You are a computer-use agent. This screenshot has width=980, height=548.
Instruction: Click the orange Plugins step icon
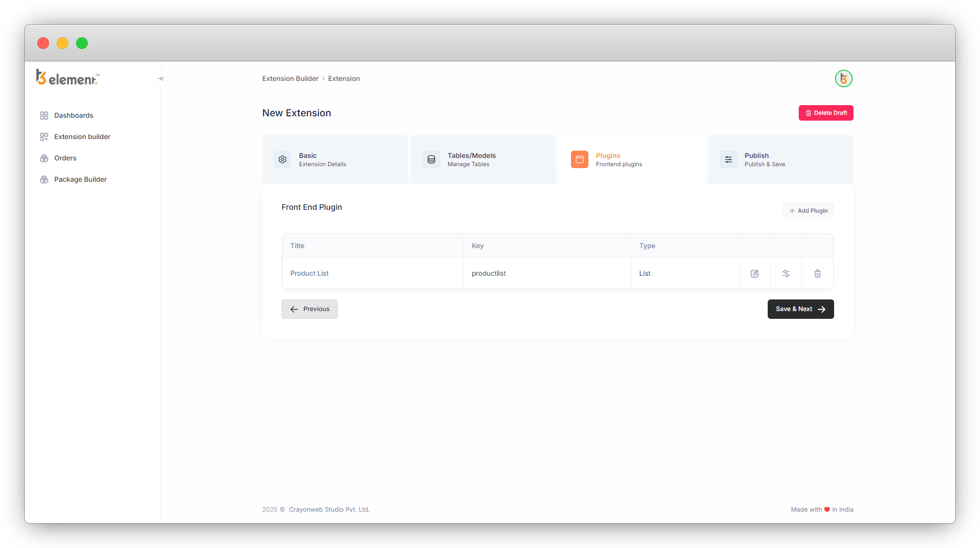[580, 159]
